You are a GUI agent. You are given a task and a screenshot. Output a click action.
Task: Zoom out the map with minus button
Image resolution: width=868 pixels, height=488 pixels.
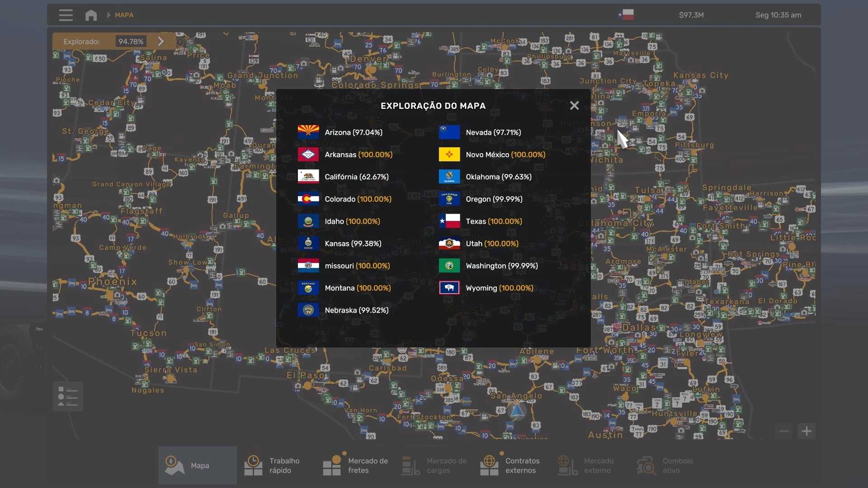coord(784,431)
